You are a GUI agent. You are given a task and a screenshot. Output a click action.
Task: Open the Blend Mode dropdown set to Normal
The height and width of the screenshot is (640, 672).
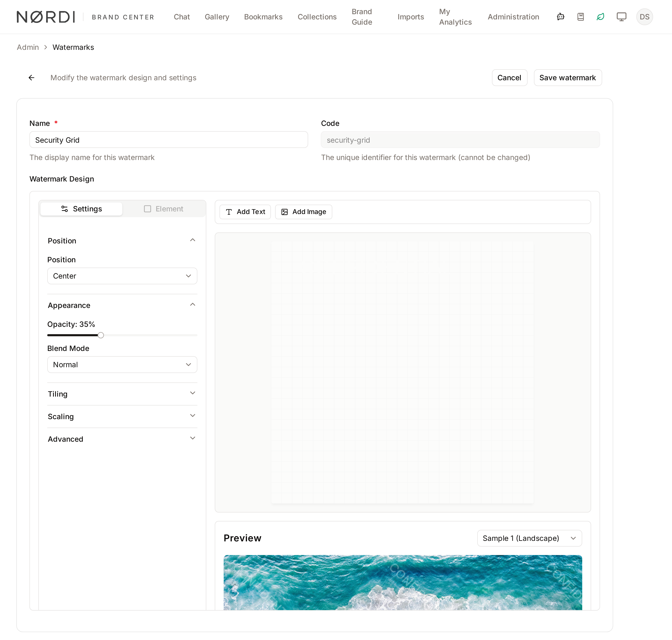[x=122, y=365]
